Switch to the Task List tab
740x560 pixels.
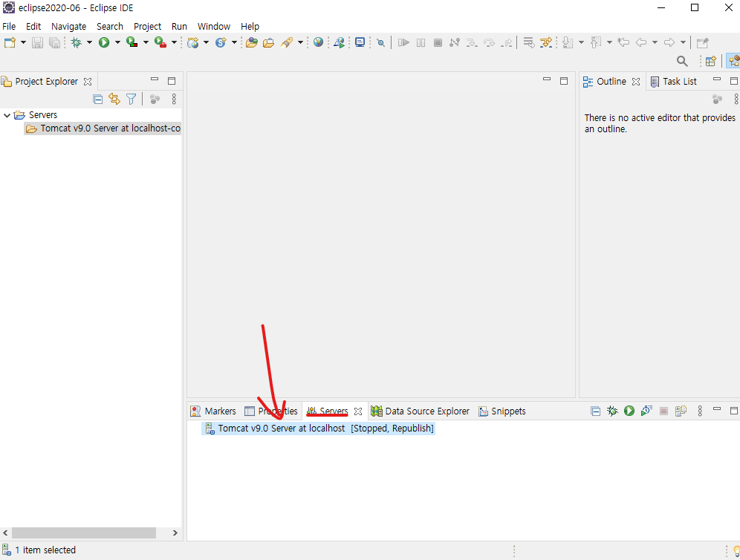point(673,82)
